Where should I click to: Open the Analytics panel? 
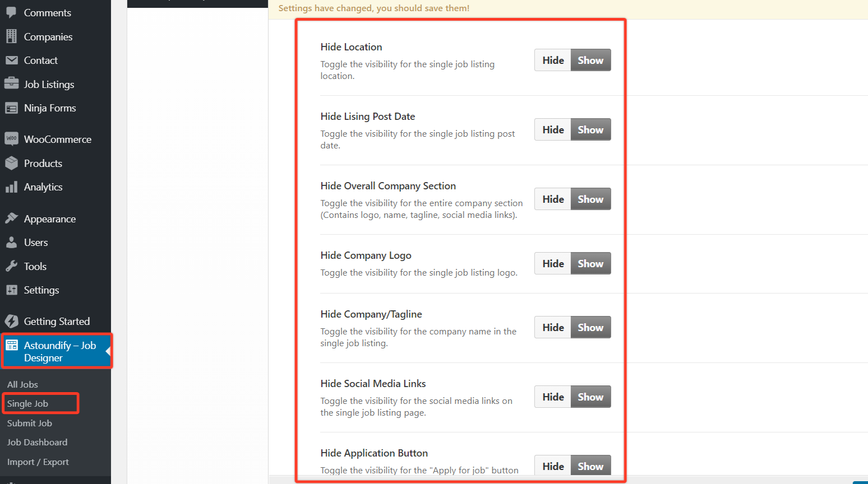tap(44, 187)
